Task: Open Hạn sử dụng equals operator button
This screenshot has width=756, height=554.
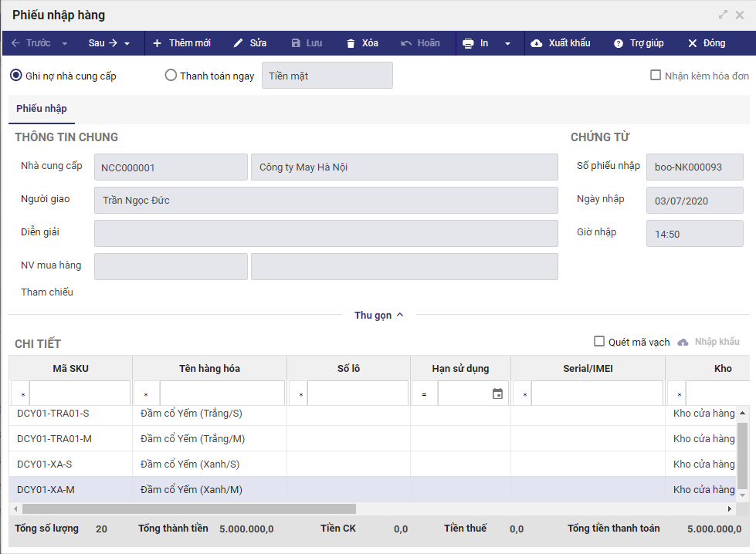Action: tap(425, 394)
